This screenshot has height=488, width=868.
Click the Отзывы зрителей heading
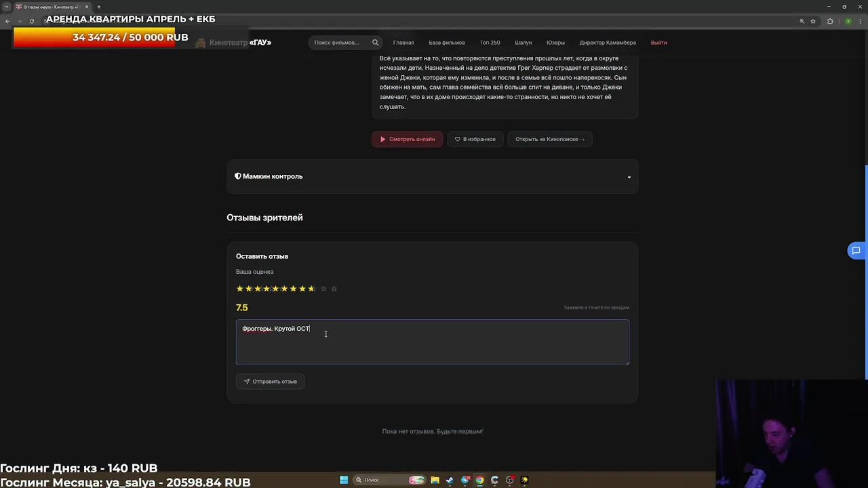coord(264,218)
